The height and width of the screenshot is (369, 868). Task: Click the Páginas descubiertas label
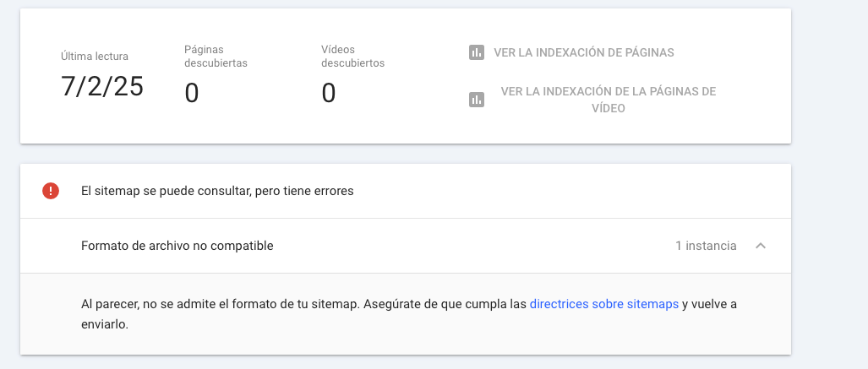(x=216, y=57)
